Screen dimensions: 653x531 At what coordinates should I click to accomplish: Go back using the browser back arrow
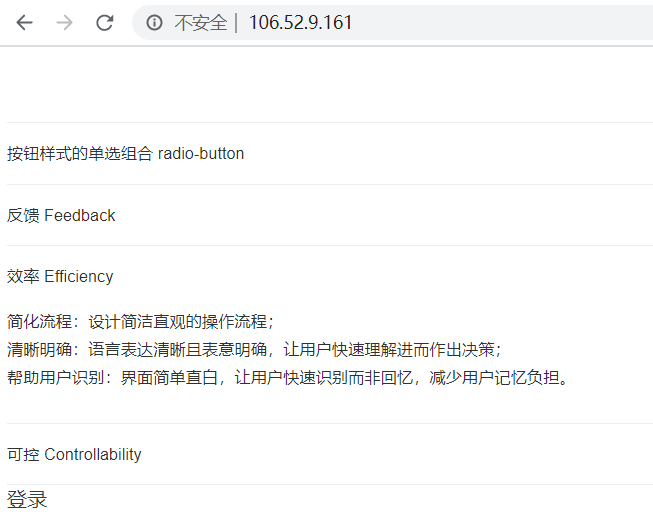point(24,22)
